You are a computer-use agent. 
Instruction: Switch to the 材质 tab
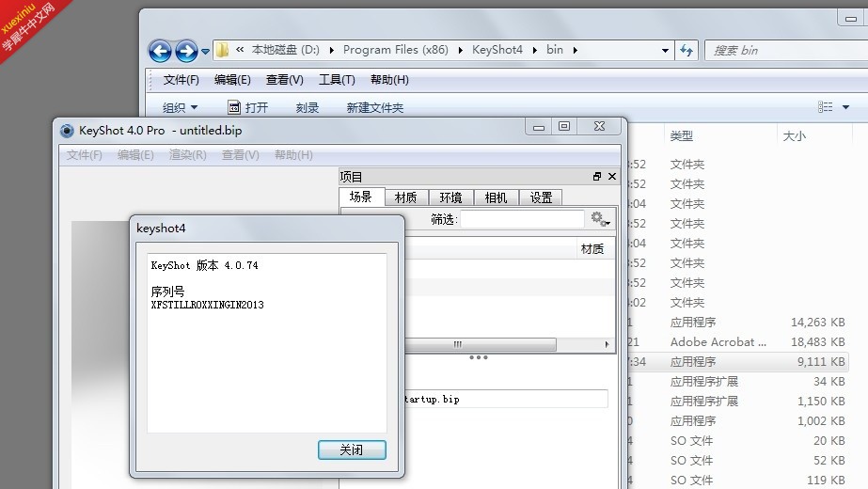[x=405, y=197]
